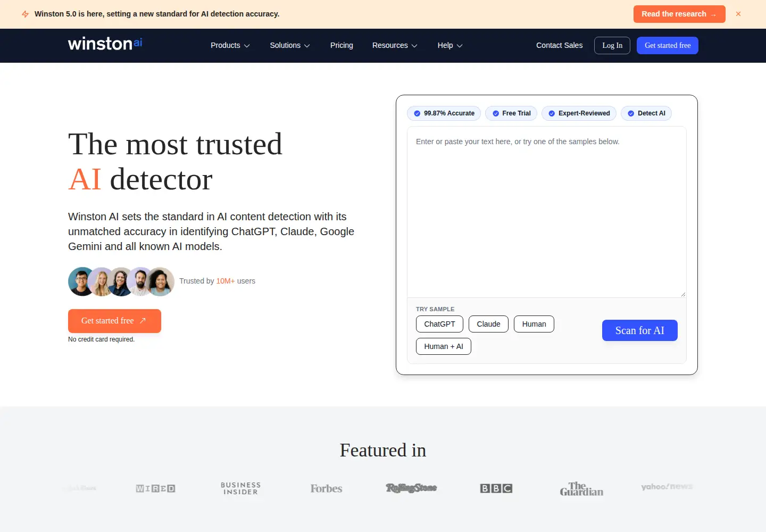This screenshot has width=766, height=532.
Task: Close the announcement banner
Action: click(738, 14)
